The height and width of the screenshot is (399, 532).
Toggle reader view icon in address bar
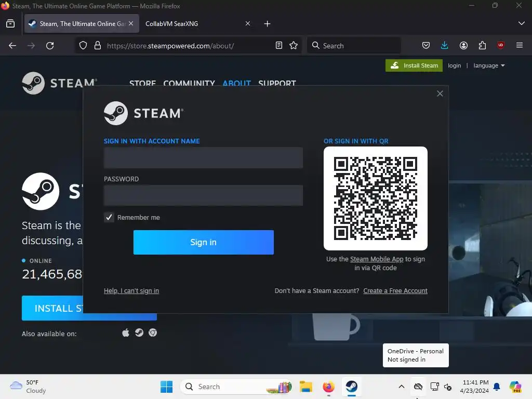point(279,46)
